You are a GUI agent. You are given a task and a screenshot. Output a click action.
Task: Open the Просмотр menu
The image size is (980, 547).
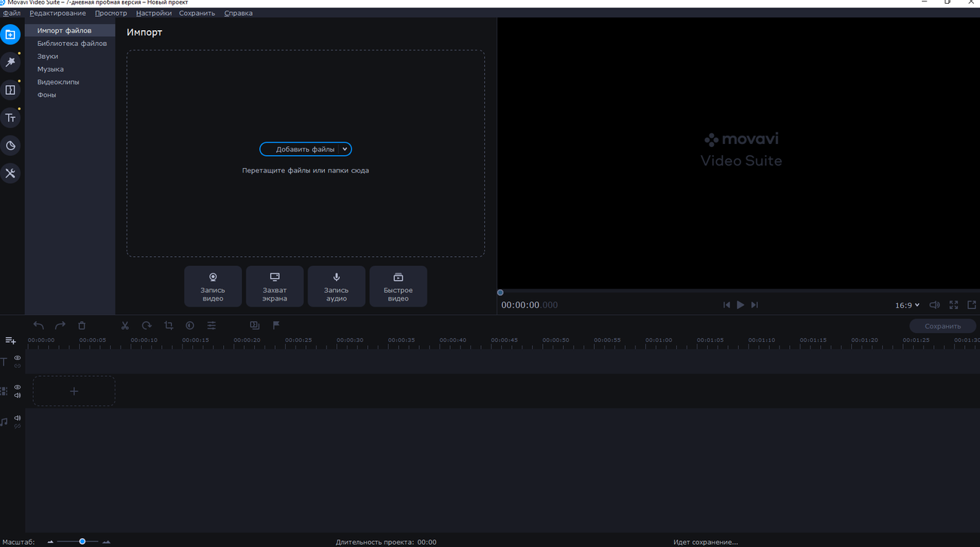111,13
